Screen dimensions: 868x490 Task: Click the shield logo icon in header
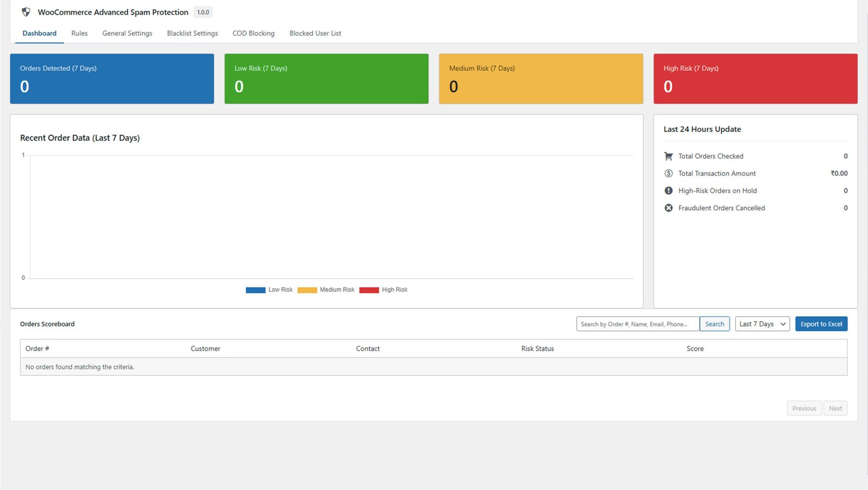[25, 12]
